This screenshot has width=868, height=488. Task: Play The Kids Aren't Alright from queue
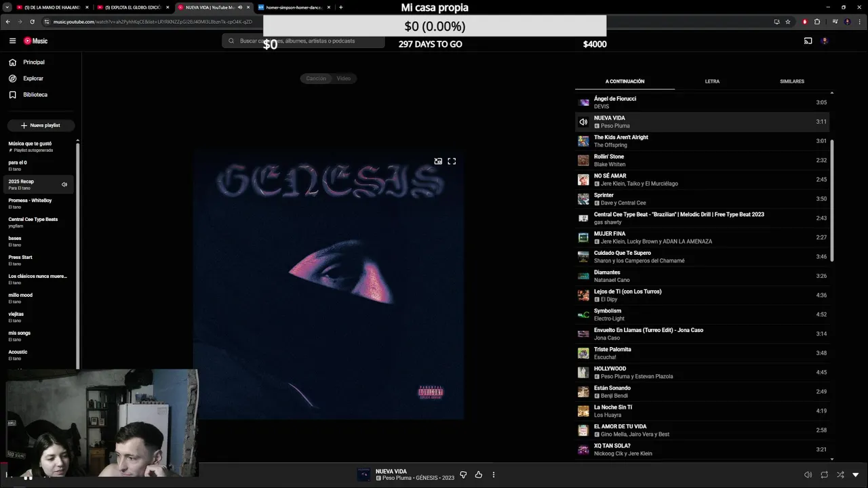point(702,141)
